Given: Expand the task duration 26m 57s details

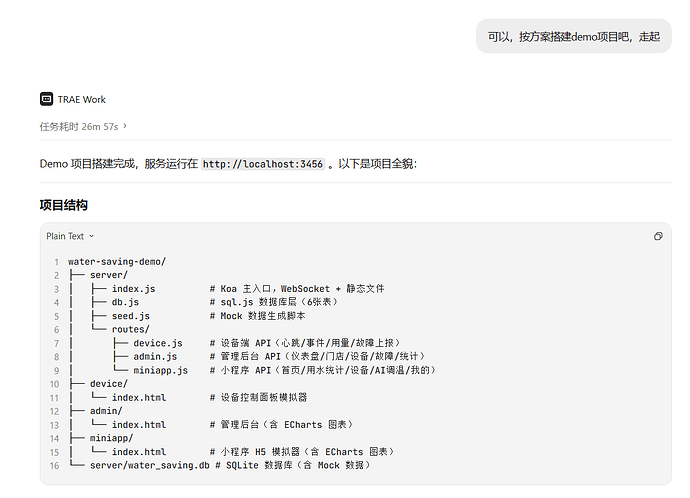Looking at the screenshot, I should pyautogui.click(x=83, y=127).
